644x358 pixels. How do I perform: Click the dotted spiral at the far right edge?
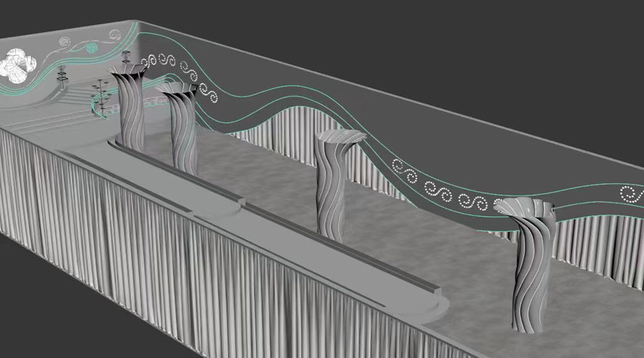tap(630, 193)
